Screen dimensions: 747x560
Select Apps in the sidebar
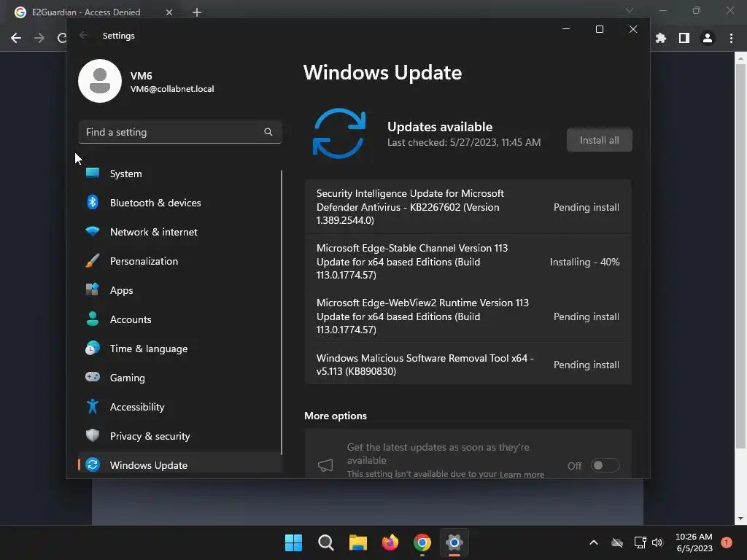point(180,290)
